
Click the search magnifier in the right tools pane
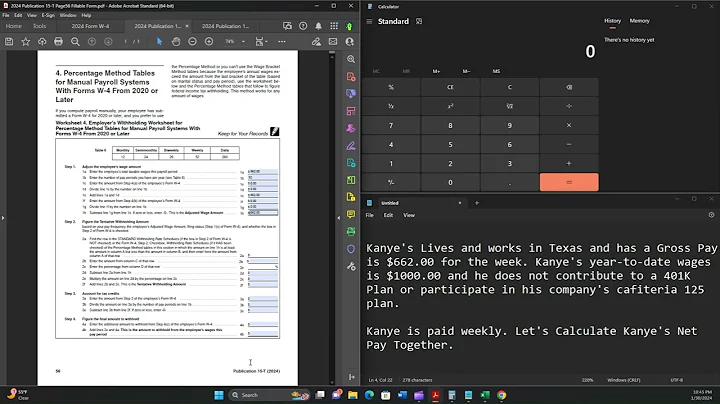click(x=351, y=59)
